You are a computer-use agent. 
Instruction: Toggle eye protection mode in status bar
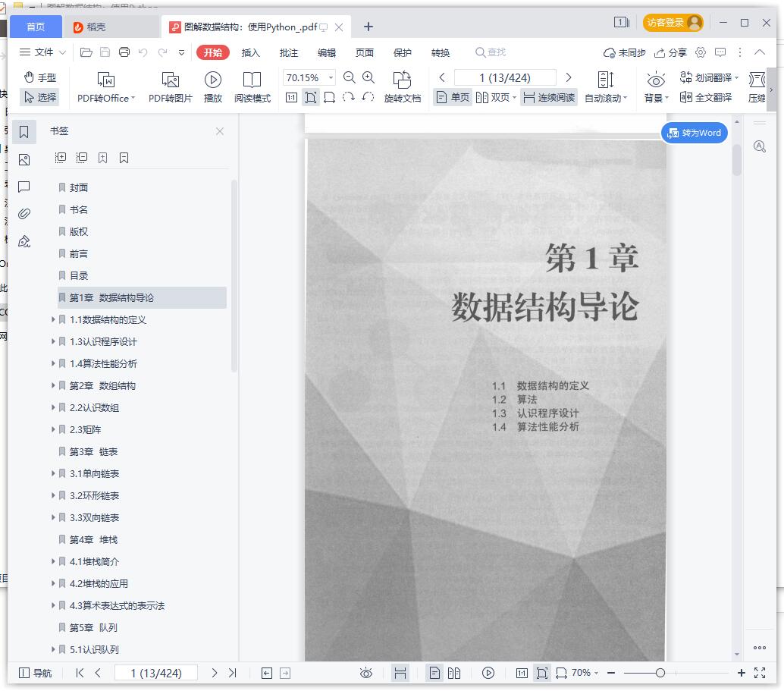(x=366, y=673)
